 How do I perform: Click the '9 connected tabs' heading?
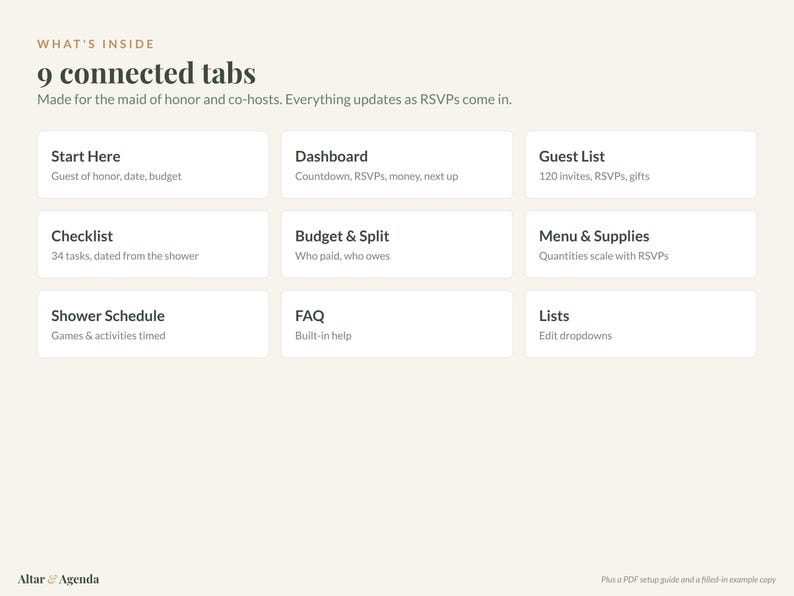(146, 73)
